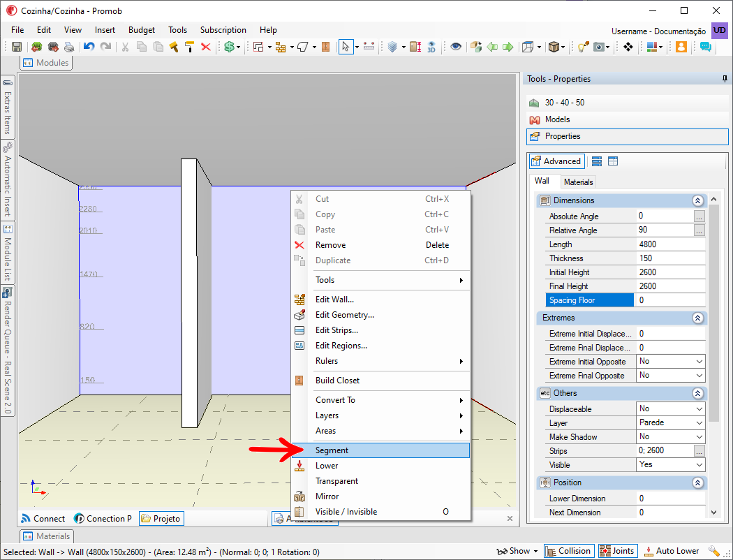Collapse the Dimensions section
Image resolution: width=733 pixels, height=560 pixels.
[697, 200]
